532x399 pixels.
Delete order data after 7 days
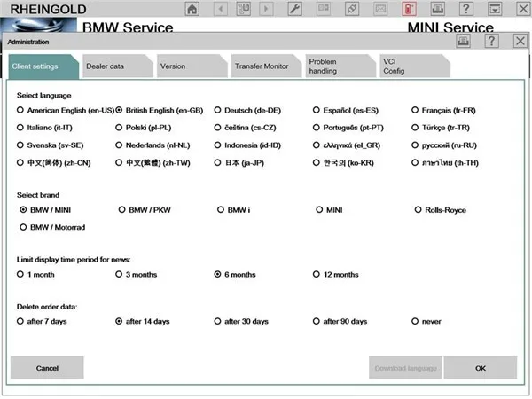pyautogui.click(x=42, y=321)
